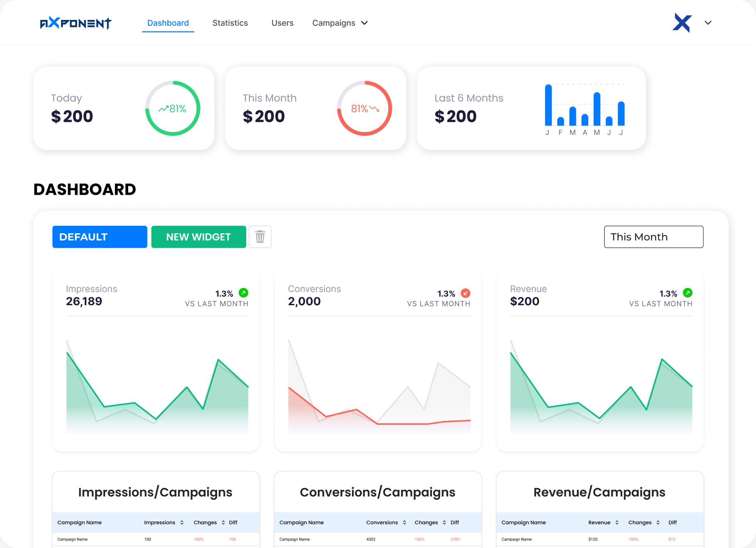Image resolution: width=756 pixels, height=548 pixels.
Task: Click the Last 6 Months bar chart
Action: tap(584, 108)
